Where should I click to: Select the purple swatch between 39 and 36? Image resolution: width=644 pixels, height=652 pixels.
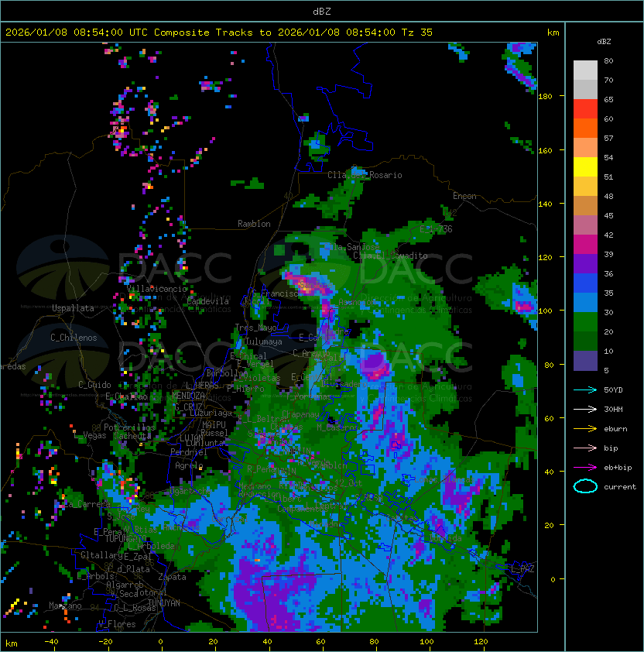585,264
